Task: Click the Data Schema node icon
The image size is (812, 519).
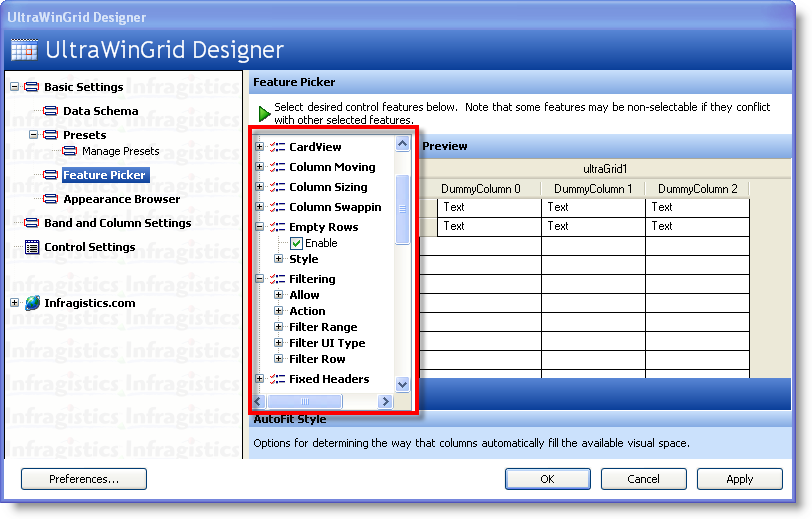Action: click(x=51, y=111)
